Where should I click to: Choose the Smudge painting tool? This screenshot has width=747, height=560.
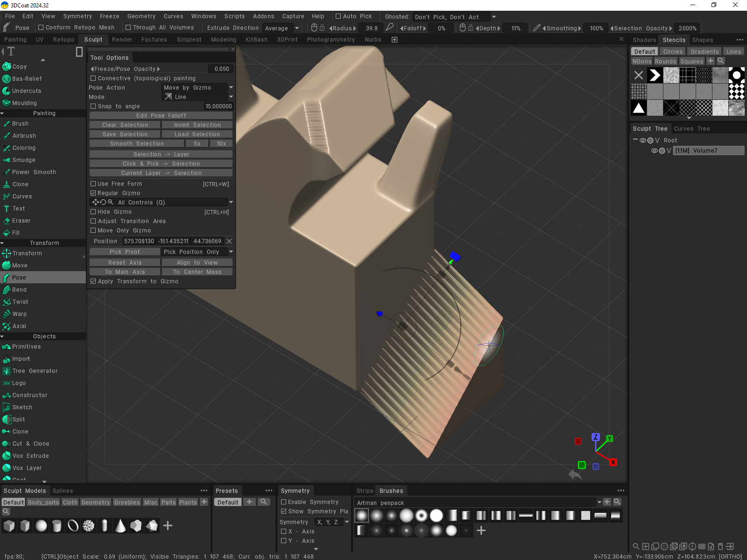(x=23, y=160)
